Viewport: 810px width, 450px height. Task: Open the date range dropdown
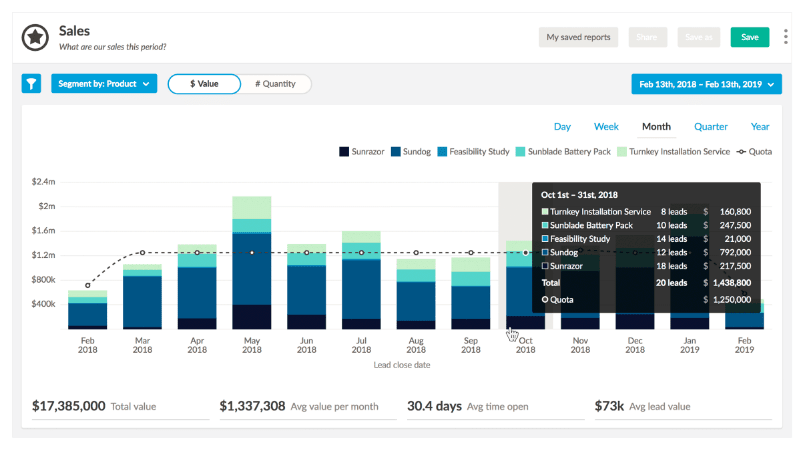pos(706,84)
